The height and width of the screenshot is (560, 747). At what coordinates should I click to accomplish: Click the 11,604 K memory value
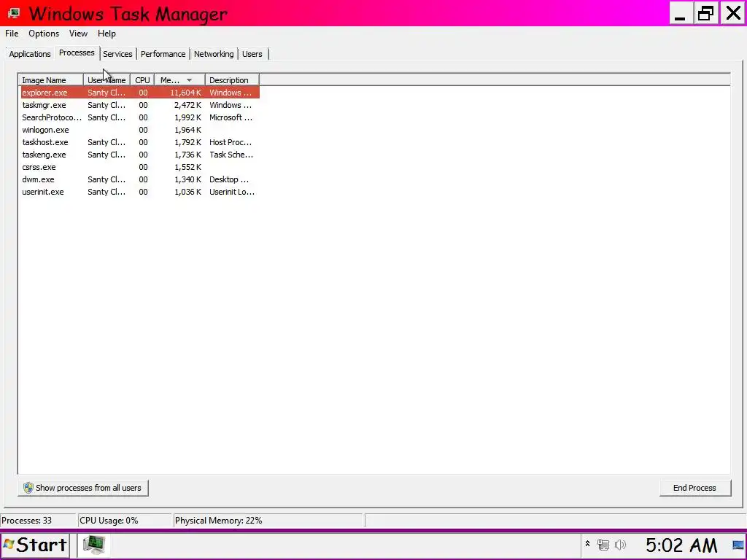point(185,93)
